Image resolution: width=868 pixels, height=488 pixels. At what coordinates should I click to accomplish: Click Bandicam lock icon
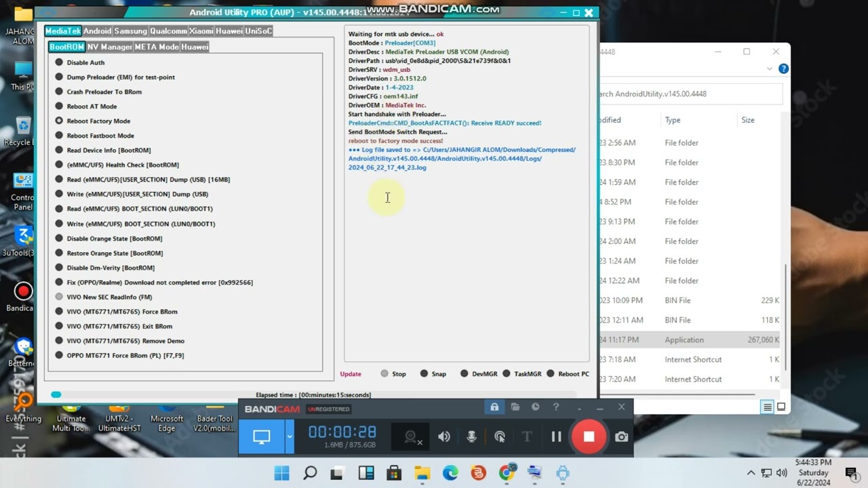494,407
